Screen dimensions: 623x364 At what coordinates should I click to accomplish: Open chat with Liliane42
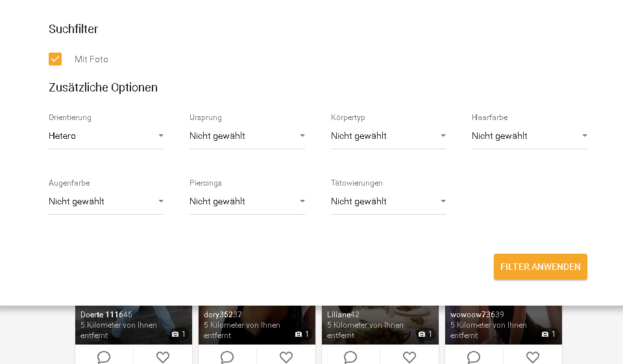(x=350, y=357)
